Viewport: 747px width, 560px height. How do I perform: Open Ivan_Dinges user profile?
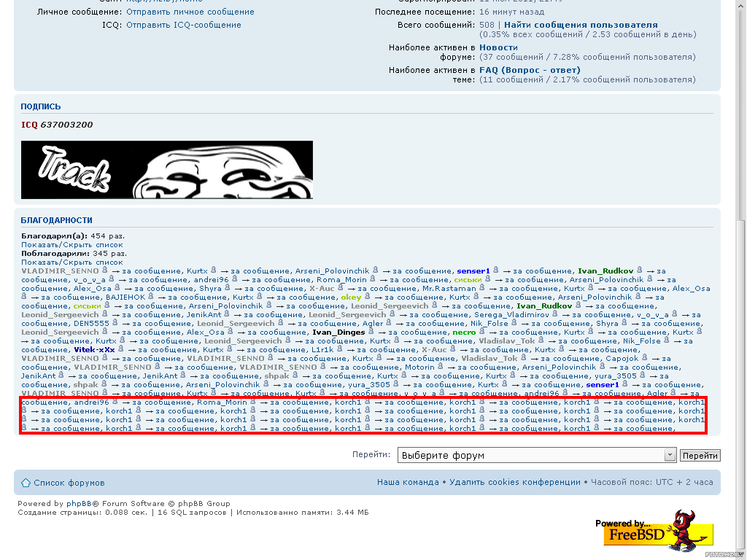pyautogui.click(x=338, y=332)
